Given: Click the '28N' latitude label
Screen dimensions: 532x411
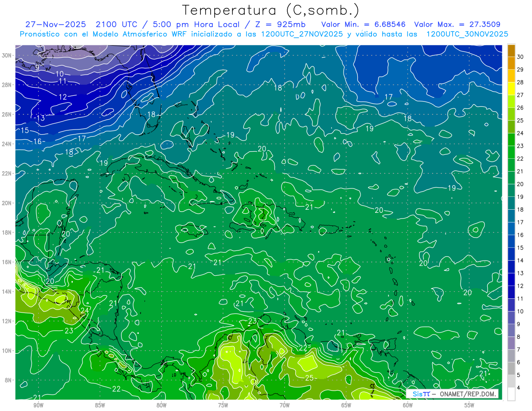Looking at the screenshot, I should pos(7,85).
